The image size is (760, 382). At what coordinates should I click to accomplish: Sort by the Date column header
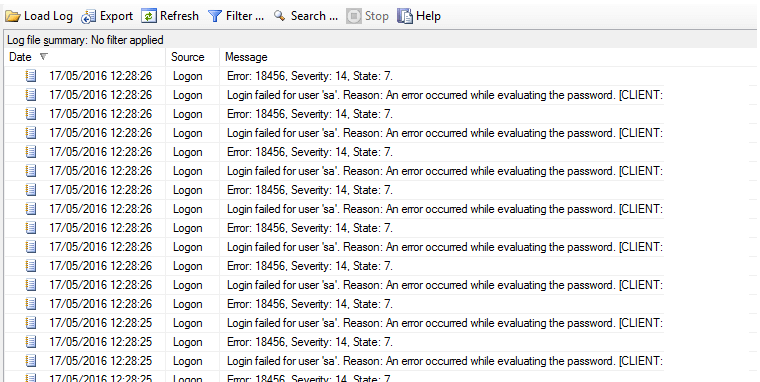[85, 57]
